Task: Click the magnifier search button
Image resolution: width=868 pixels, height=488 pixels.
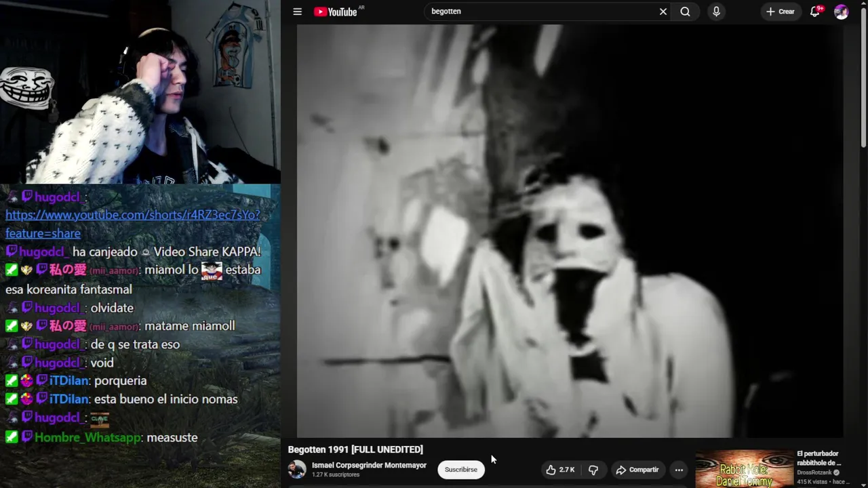Action: click(x=685, y=12)
